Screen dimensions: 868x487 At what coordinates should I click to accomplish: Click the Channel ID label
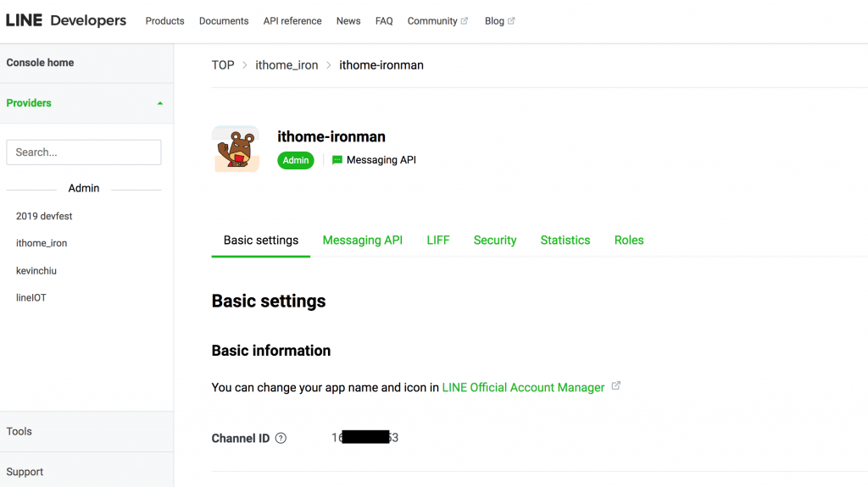240,439
